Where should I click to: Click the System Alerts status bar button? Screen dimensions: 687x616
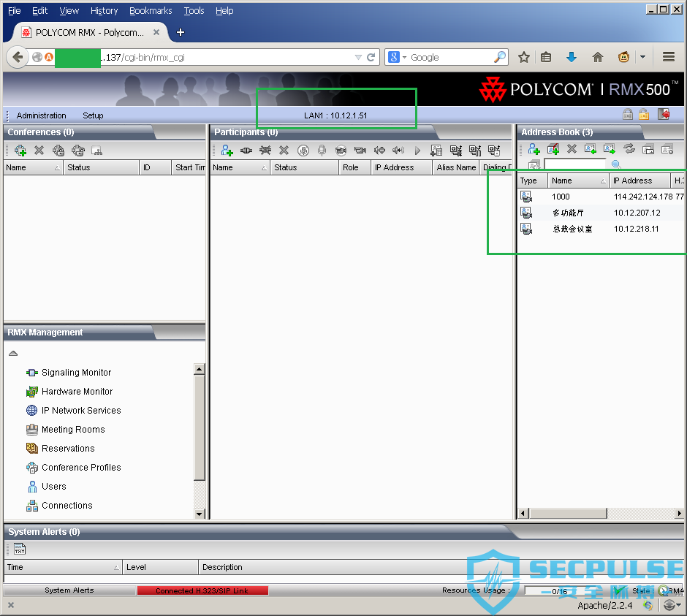(69, 590)
